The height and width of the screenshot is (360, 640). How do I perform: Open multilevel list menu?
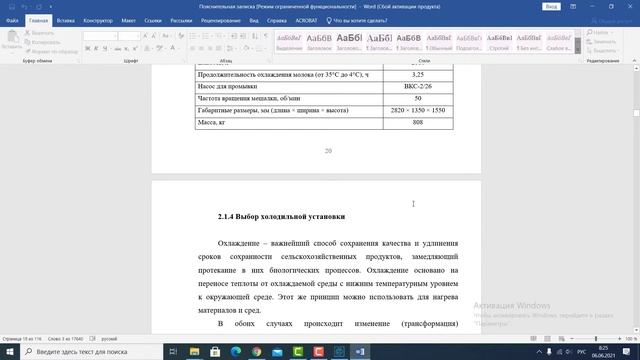220,36
